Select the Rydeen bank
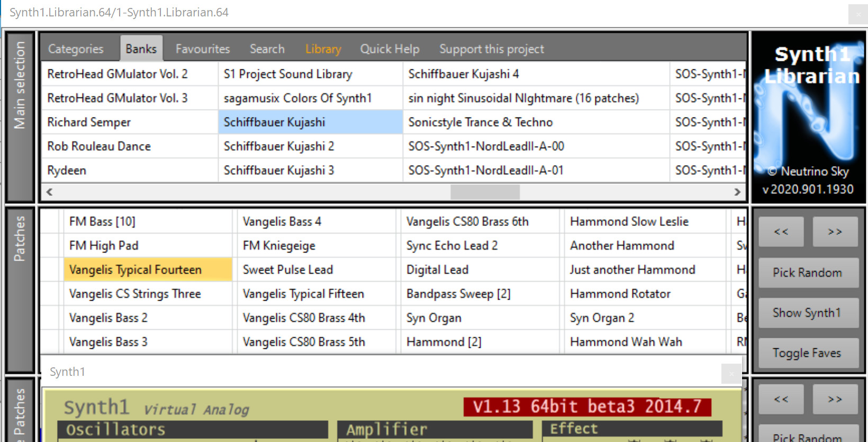 tap(130, 170)
